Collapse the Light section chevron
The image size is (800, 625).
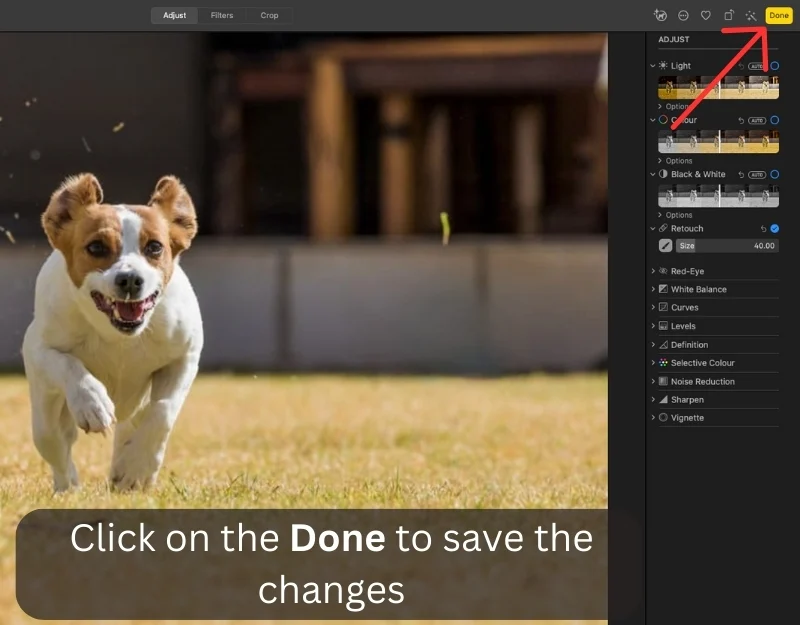653,66
